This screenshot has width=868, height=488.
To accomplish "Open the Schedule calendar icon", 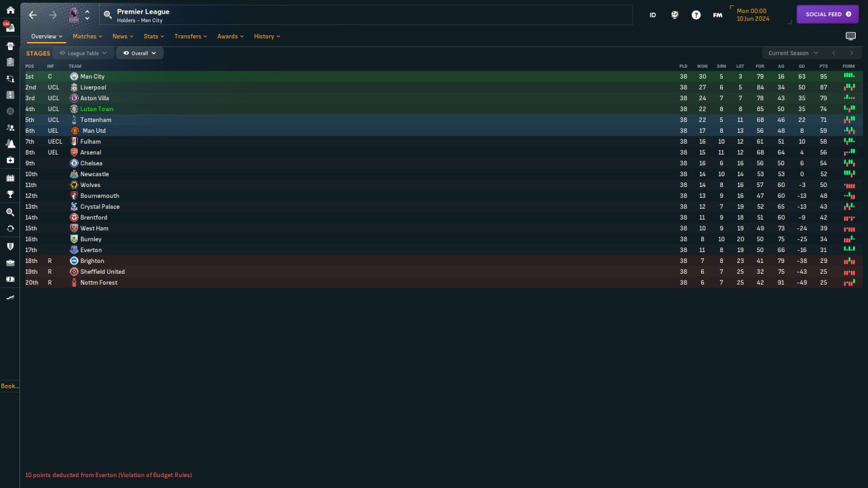I will (x=10, y=178).
